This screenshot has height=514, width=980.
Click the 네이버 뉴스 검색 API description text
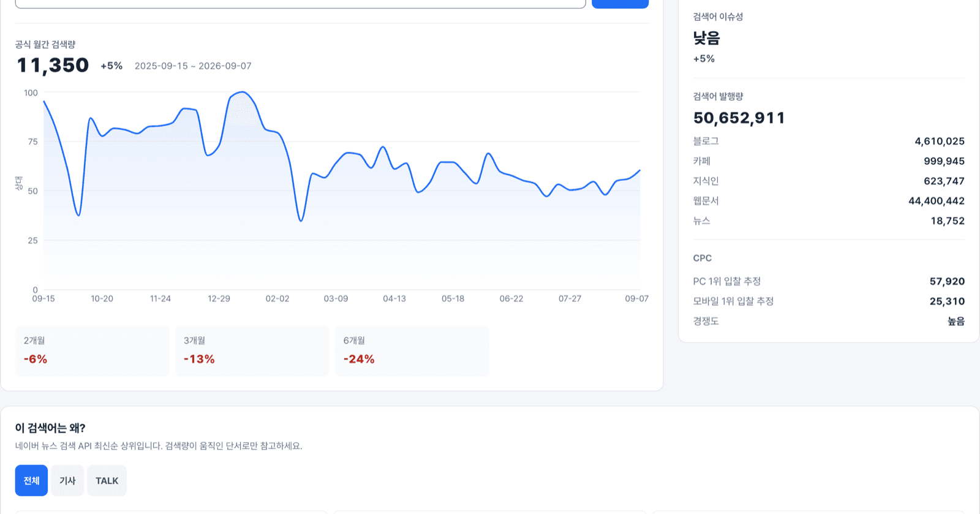click(159, 446)
